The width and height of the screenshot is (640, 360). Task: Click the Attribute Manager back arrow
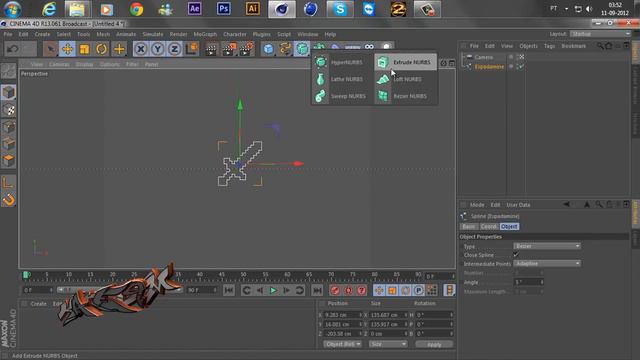pyautogui.click(x=567, y=204)
